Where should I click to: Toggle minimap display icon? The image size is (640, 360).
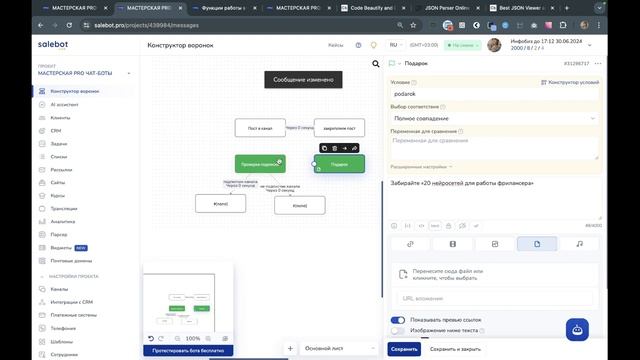click(225, 338)
